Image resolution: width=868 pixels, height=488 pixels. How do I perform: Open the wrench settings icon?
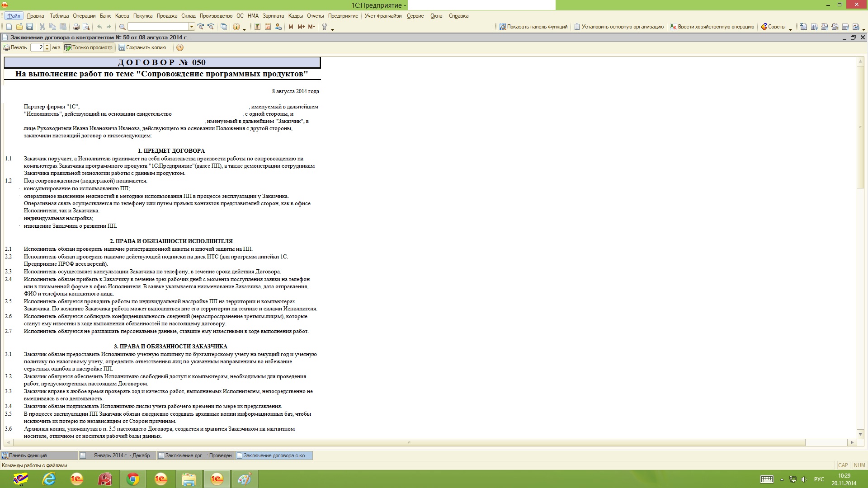[x=325, y=27]
